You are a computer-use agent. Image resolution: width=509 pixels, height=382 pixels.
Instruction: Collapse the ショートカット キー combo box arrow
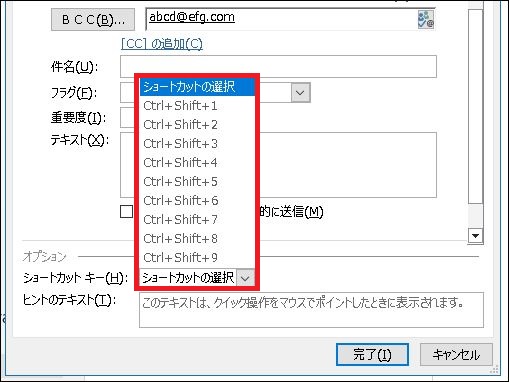pos(245,278)
